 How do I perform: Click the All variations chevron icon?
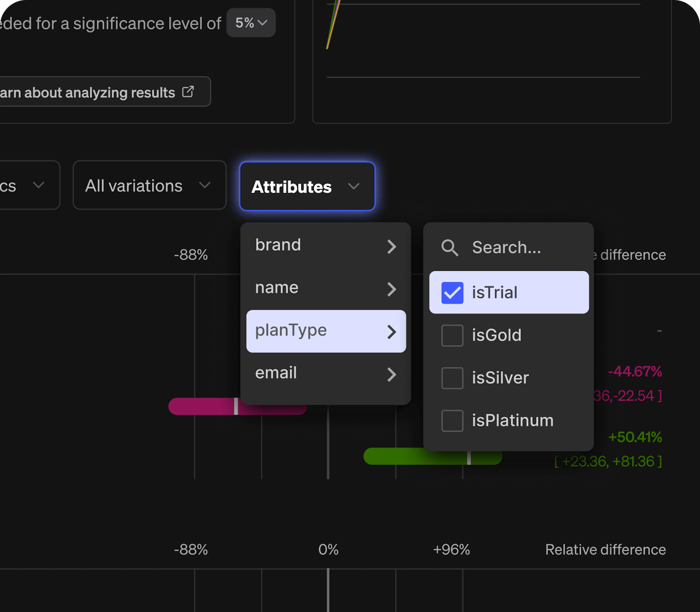(205, 185)
